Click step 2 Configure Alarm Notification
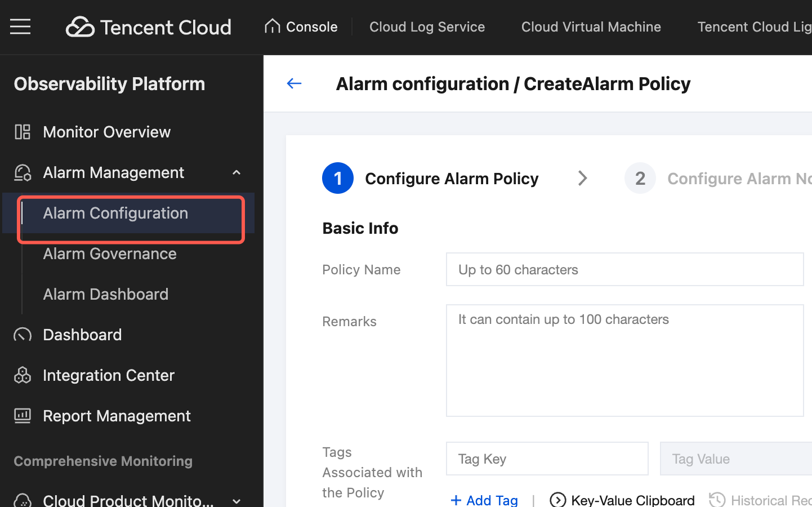Screen dimensions: 812x507 coord(719,178)
